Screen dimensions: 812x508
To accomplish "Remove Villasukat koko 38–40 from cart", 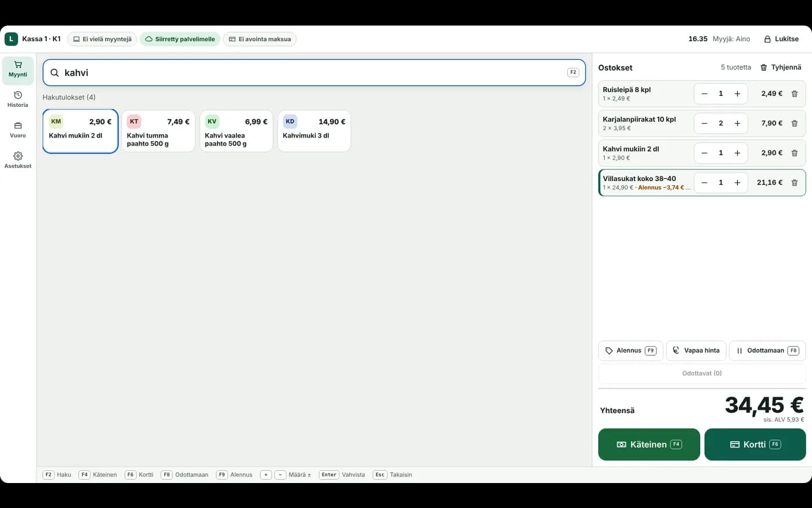I will pos(795,182).
